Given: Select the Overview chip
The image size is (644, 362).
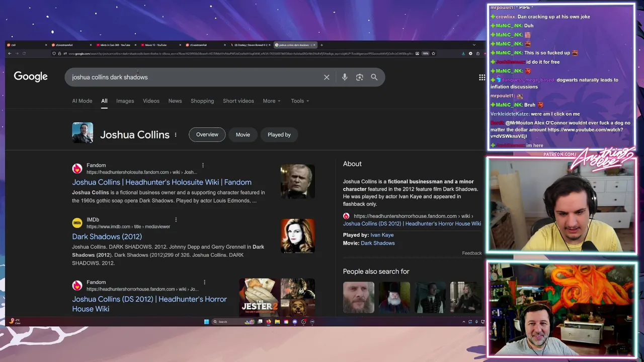Looking at the screenshot, I should tap(207, 135).
